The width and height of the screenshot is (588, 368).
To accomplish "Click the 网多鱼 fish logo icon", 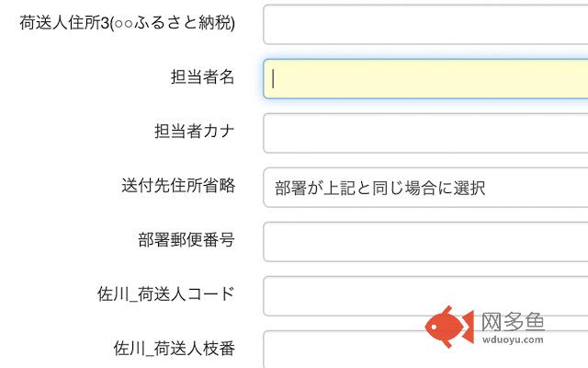I will [448, 327].
